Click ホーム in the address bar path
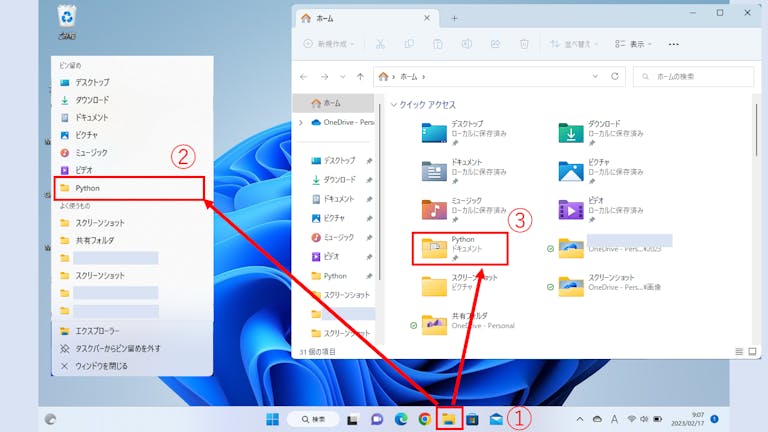768x432 pixels. click(409, 77)
